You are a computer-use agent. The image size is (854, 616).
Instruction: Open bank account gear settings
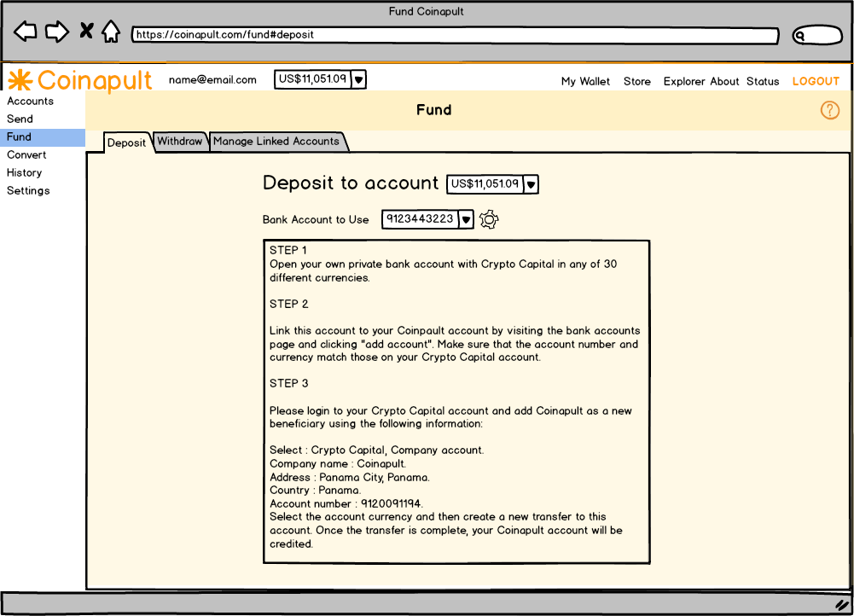(488, 219)
